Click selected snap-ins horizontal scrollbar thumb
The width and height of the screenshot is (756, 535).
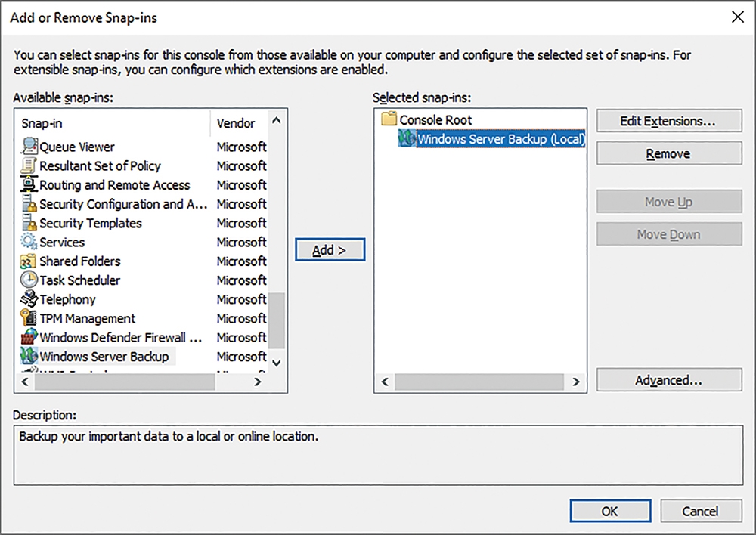479,382
